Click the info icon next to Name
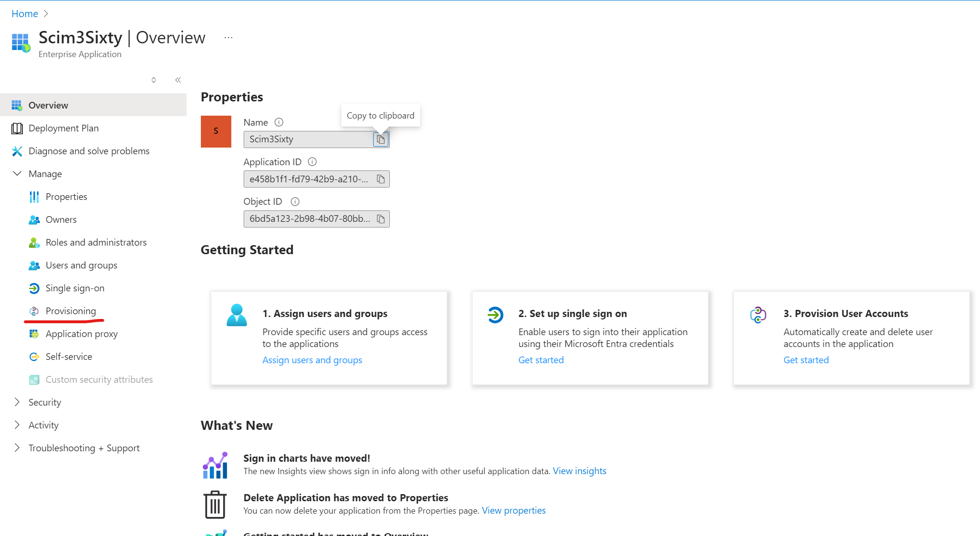Screen dimensions: 980x536 pyautogui.click(x=279, y=122)
